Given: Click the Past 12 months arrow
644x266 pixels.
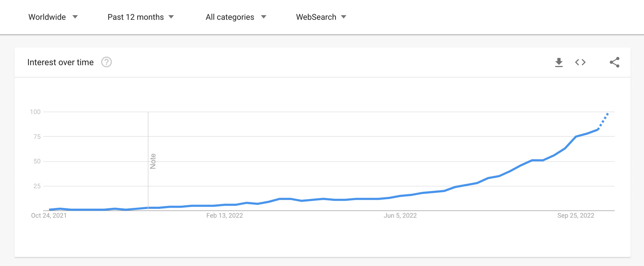Looking at the screenshot, I should pos(171,17).
